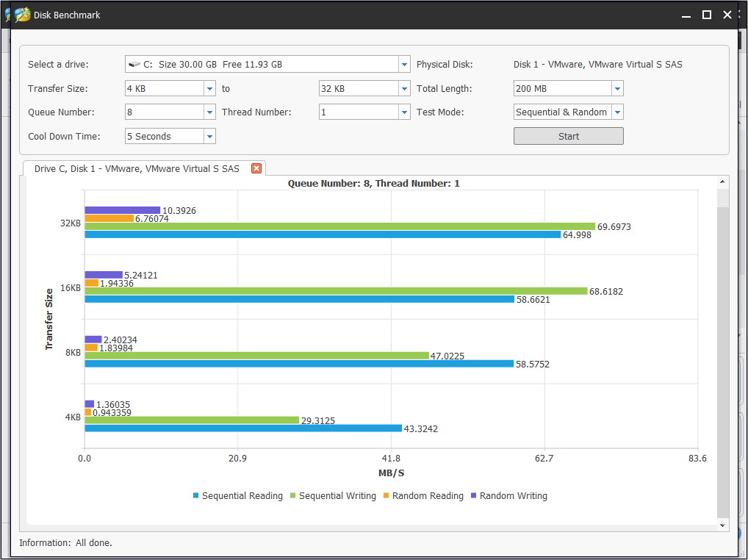Screen dimensions: 748x560
Task: Click the 16KB axis label
Action: tap(71, 287)
